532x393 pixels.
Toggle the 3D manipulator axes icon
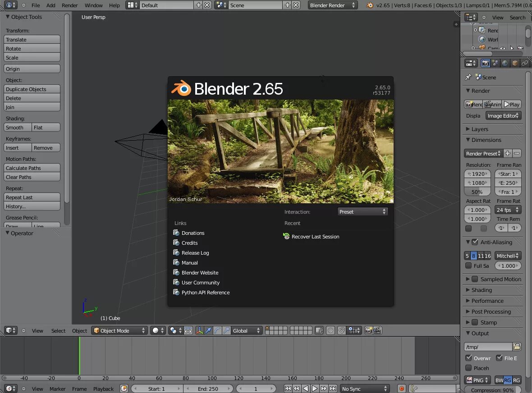(x=199, y=330)
